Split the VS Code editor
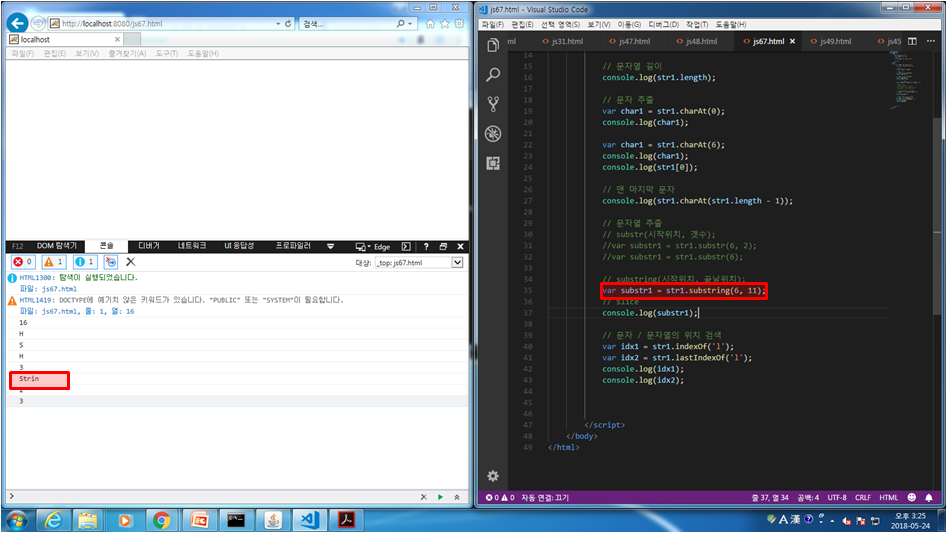 [x=912, y=41]
